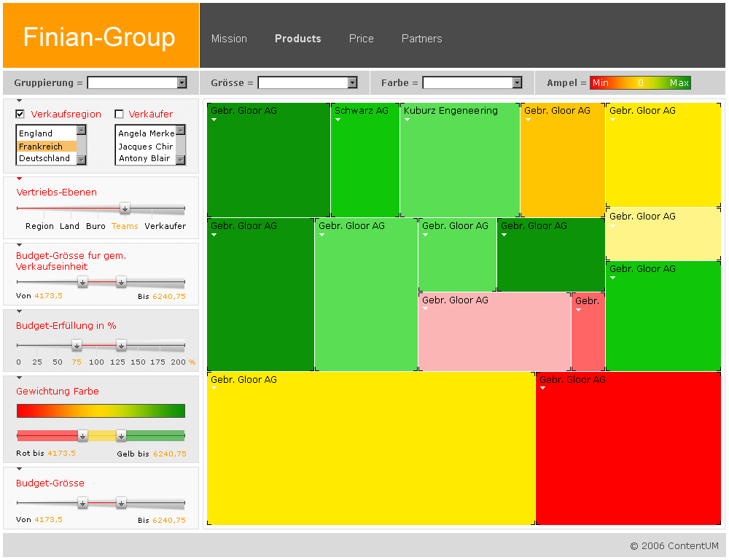The width and height of the screenshot is (729, 560).
Task: Open the Gruppierung dropdown
Action: (182, 83)
